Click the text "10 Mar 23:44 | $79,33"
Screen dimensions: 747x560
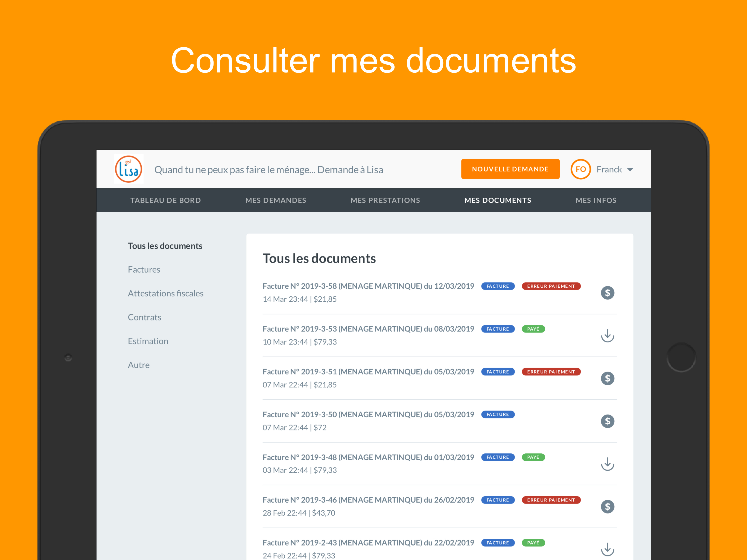point(300,342)
